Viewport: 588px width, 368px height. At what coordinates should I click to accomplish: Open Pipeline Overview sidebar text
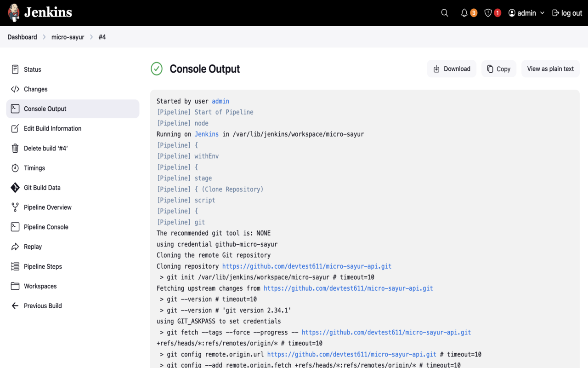[48, 207]
